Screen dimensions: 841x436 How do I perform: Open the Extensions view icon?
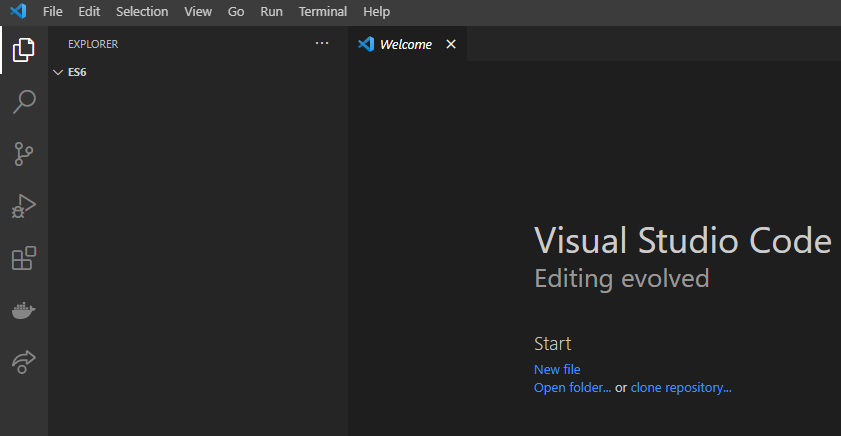24,258
